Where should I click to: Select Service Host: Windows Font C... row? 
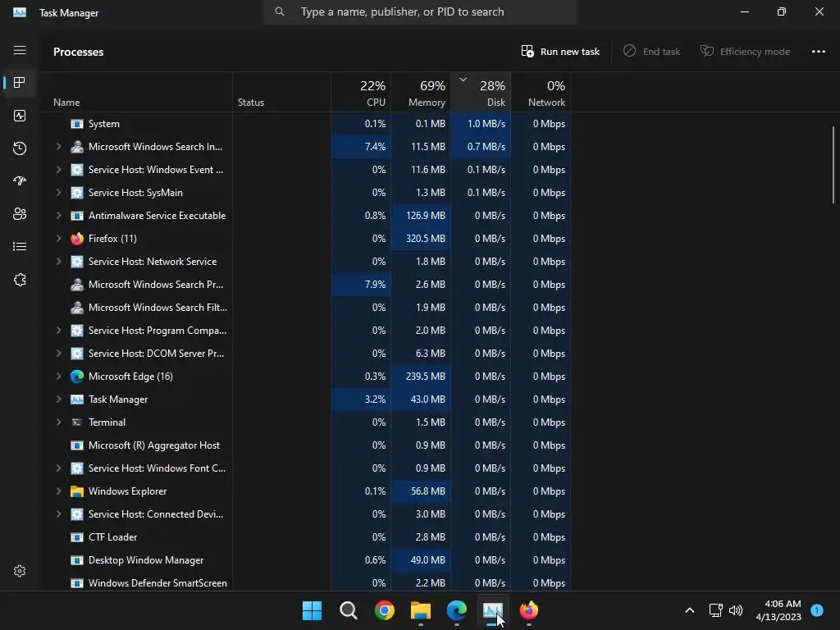(307, 468)
